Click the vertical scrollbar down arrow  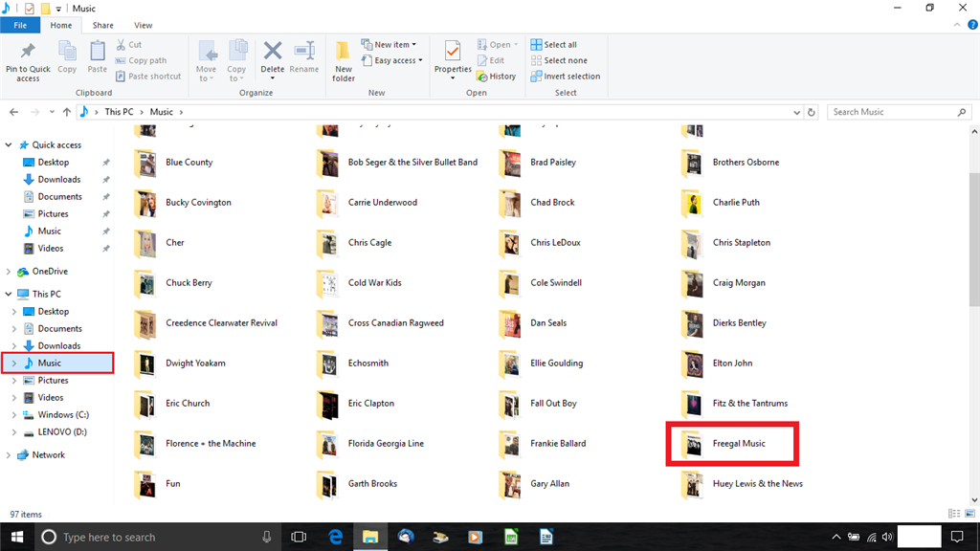click(973, 499)
